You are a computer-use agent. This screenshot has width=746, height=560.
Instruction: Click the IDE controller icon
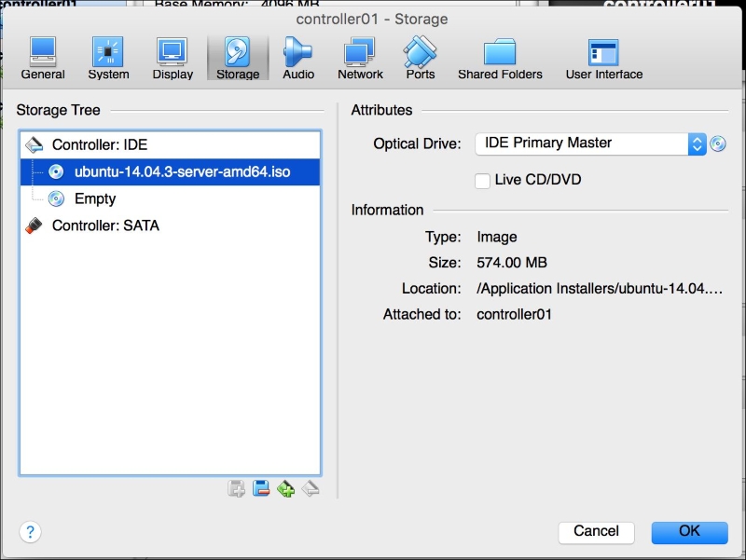point(35,144)
